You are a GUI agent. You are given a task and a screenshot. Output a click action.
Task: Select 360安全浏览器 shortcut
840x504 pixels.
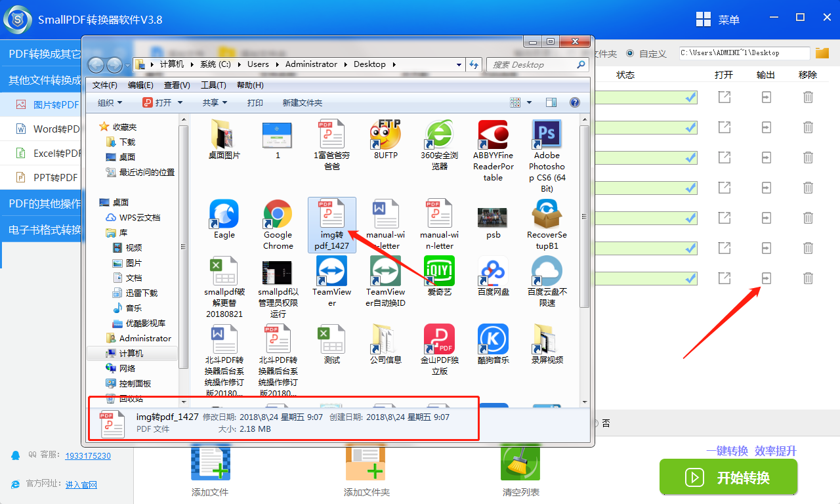(440, 146)
